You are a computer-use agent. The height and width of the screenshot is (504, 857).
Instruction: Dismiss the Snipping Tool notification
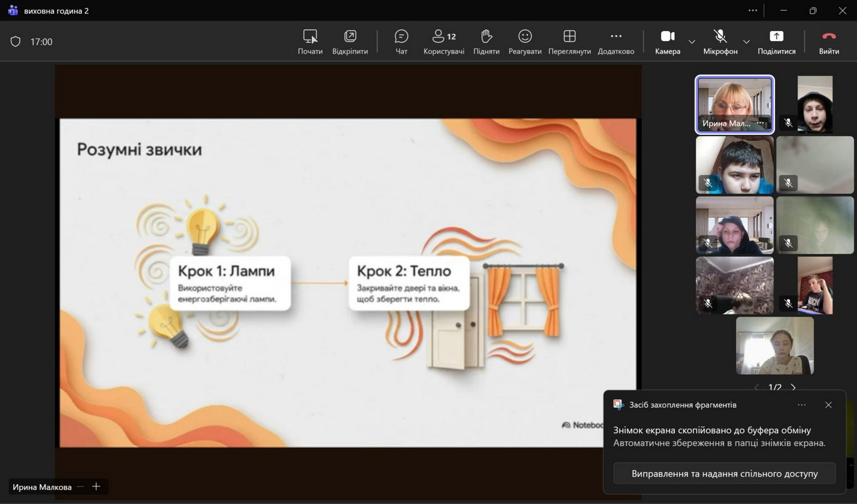coord(828,405)
